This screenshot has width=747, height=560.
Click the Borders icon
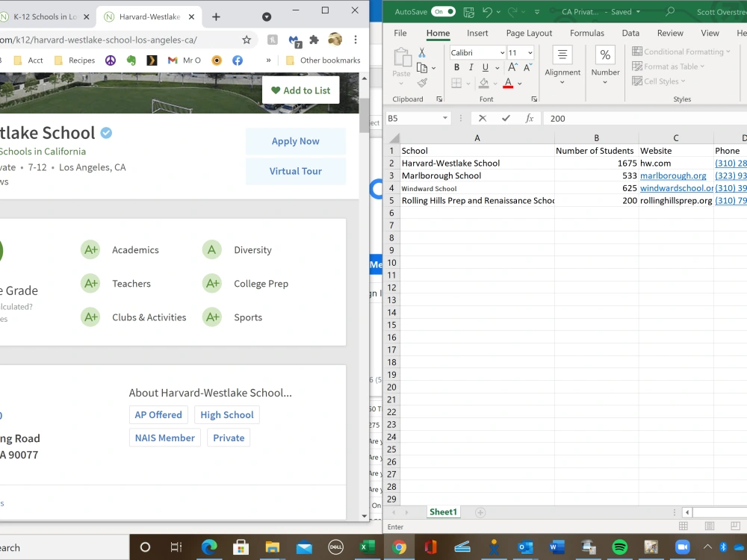click(x=456, y=84)
